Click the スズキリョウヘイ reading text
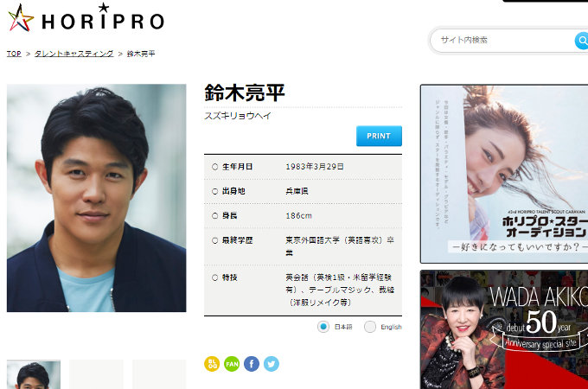588x389 pixels. [238, 116]
